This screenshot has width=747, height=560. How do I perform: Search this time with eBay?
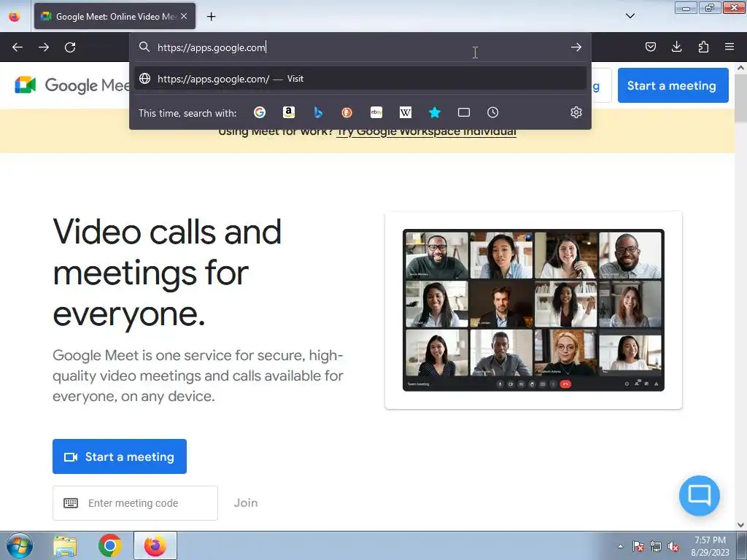tap(376, 112)
